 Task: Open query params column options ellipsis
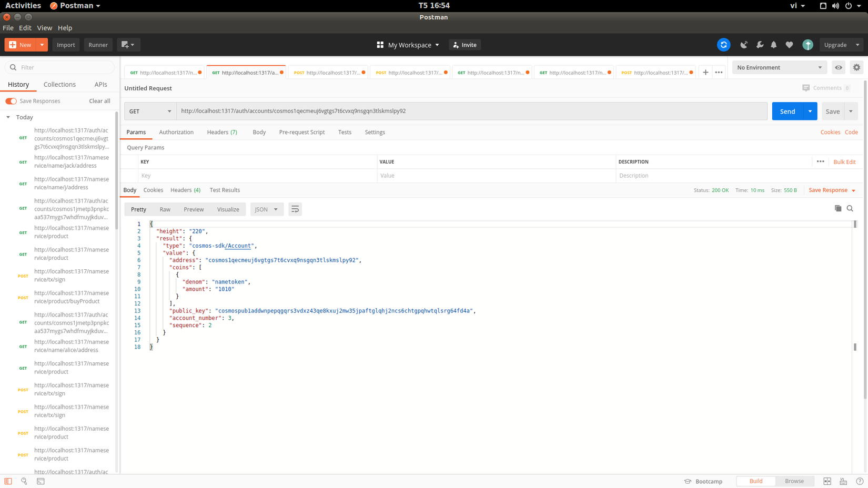[x=821, y=161]
